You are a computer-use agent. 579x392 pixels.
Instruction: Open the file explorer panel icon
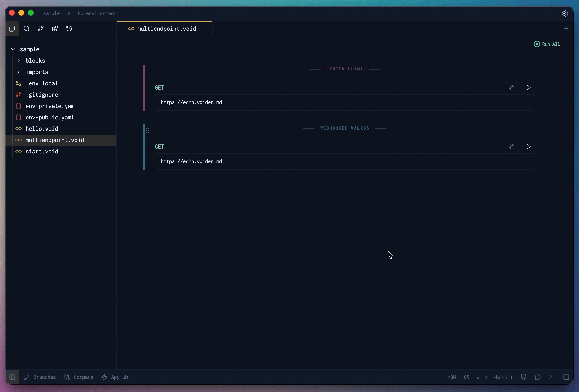click(x=13, y=29)
